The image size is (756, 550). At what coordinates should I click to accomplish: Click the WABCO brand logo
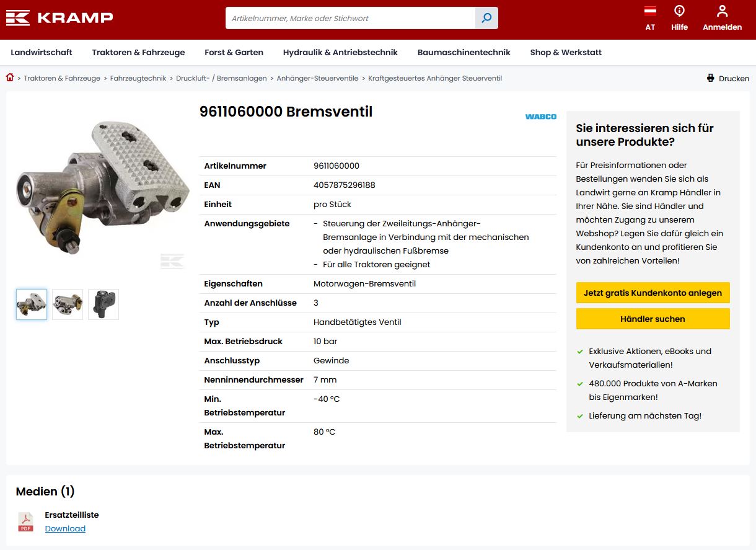click(540, 117)
